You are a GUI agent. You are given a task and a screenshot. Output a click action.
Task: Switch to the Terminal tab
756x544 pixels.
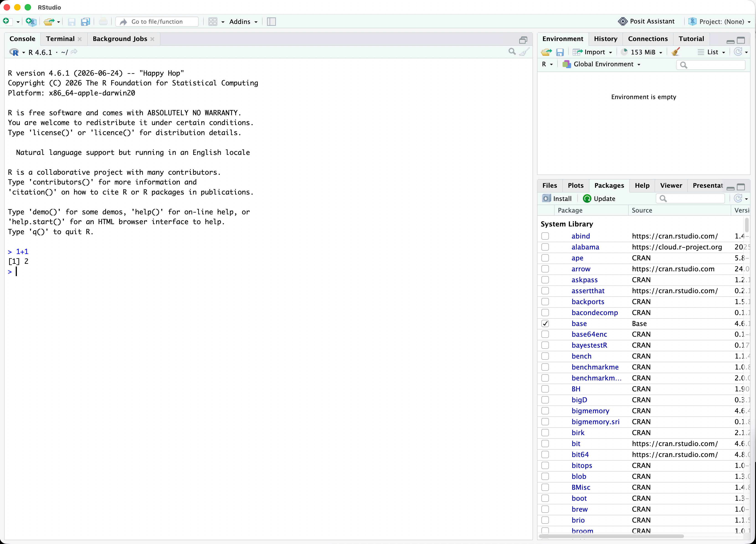coord(60,39)
